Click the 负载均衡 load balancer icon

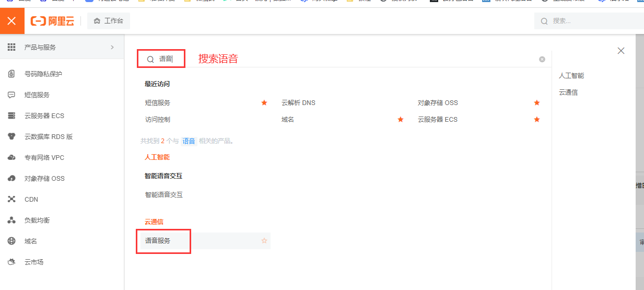pos(11,221)
